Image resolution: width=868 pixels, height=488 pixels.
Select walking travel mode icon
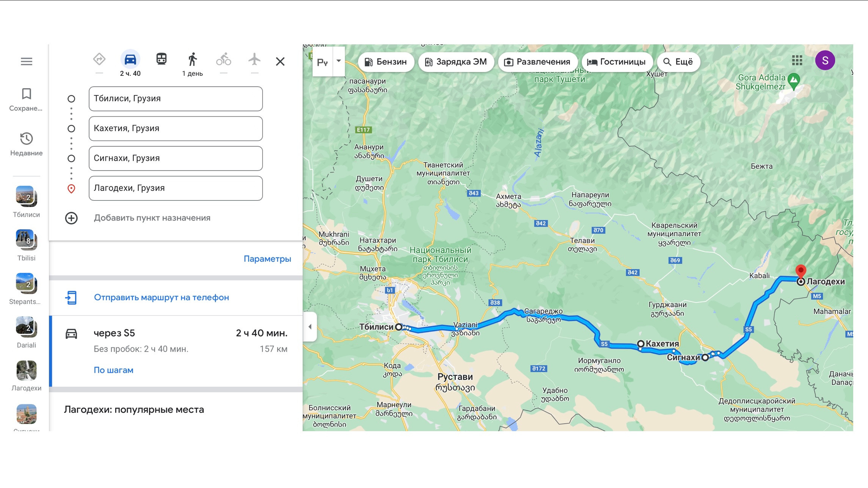coord(192,59)
